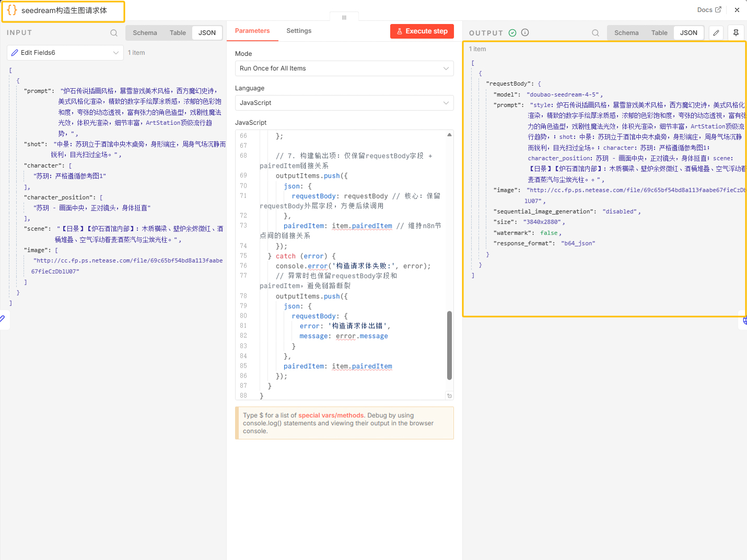This screenshot has width=747, height=560.
Task: Open the Language dropdown showing JavaScript
Action: tap(344, 103)
